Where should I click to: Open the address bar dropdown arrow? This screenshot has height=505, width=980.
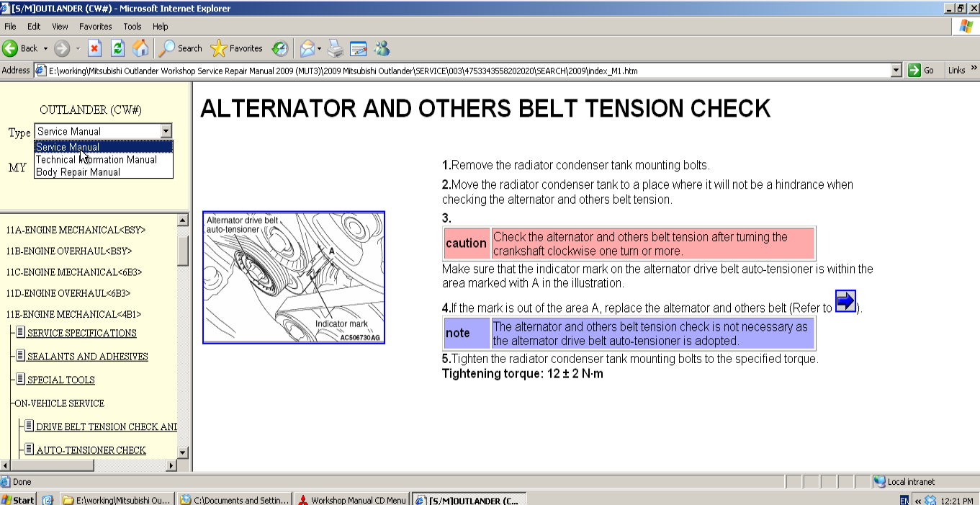tap(896, 71)
